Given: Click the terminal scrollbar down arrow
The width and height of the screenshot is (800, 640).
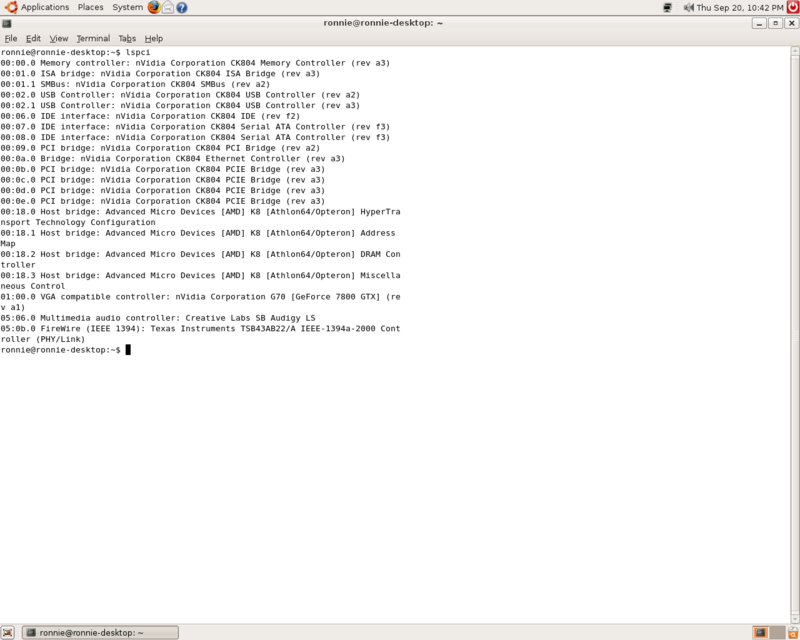Looking at the screenshot, I should pos(795,619).
